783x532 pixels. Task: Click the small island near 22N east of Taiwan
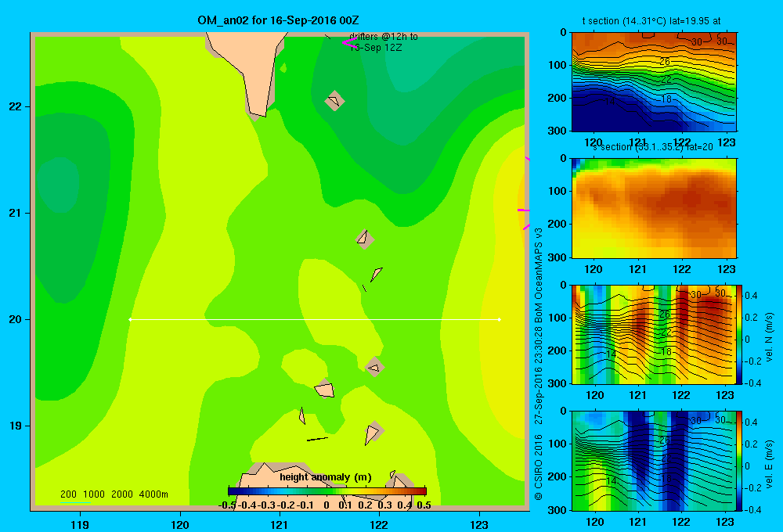(334, 101)
